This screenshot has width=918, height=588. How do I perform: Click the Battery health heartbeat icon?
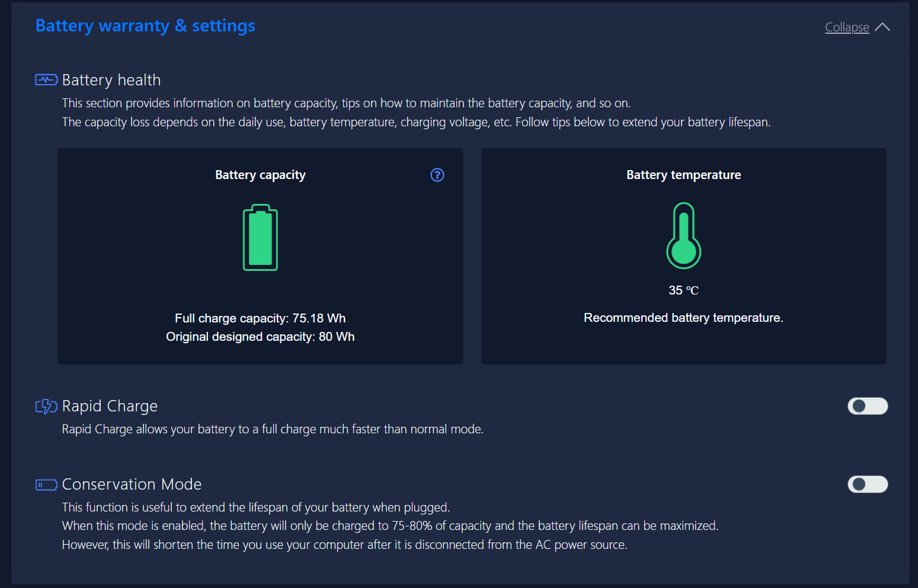[46, 80]
